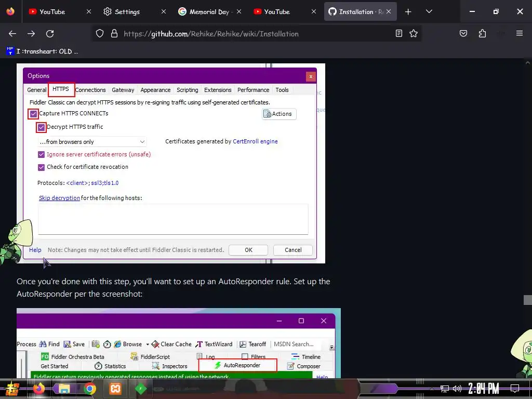Open TextWizard in Fiddler toolbar
The height and width of the screenshot is (399, 532).
tap(214, 344)
